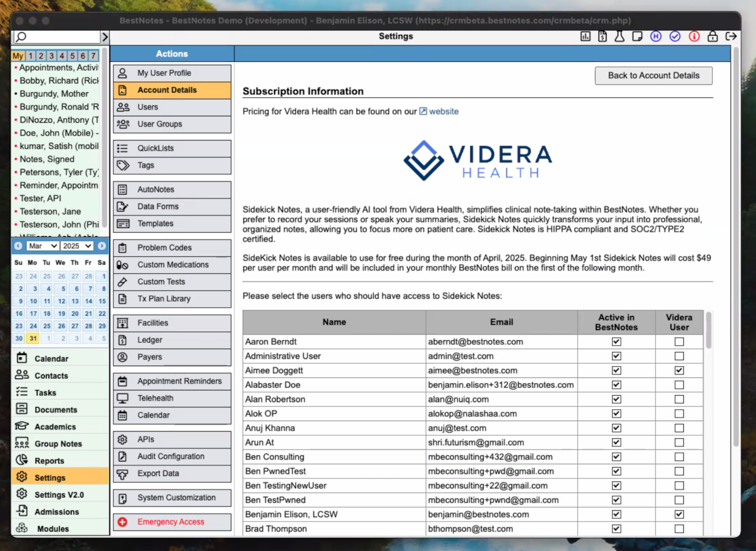Viewport: 756px width, 551px height.
Task: Open the month dropdown showing Mar
Action: coord(43,246)
